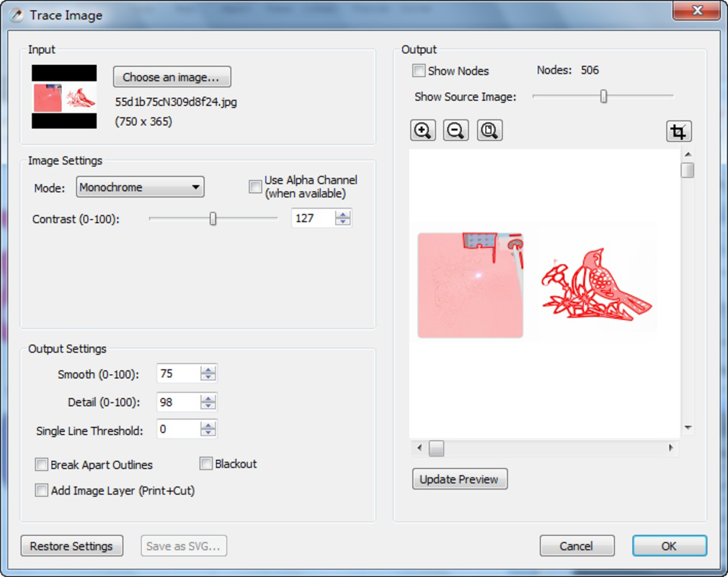The width and height of the screenshot is (728, 577).
Task: Decrease Detail value with down arrow
Action: (x=208, y=406)
